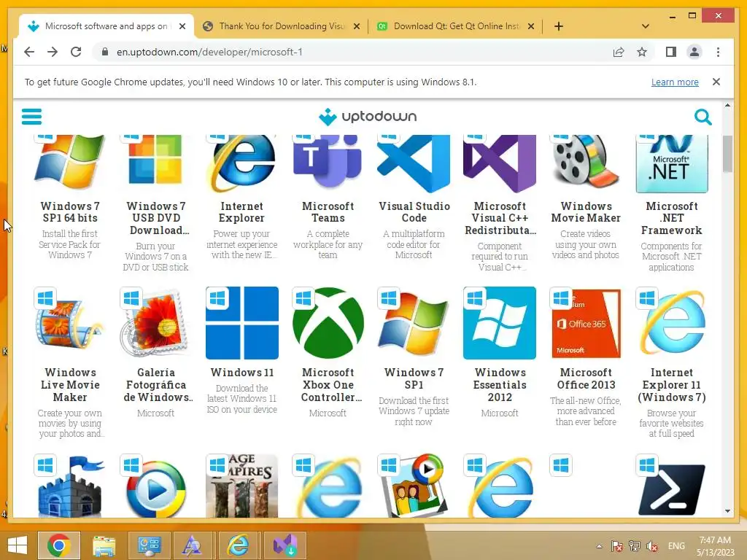Open File Explorer from the taskbar
Image resolution: width=747 pixels, height=560 pixels.
(104, 545)
